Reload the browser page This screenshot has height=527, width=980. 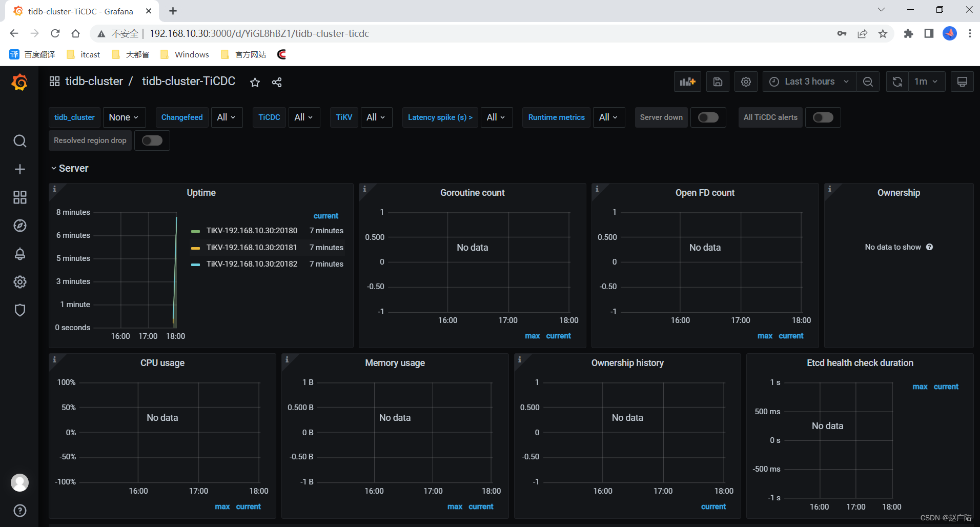pyautogui.click(x=55, y=33)
